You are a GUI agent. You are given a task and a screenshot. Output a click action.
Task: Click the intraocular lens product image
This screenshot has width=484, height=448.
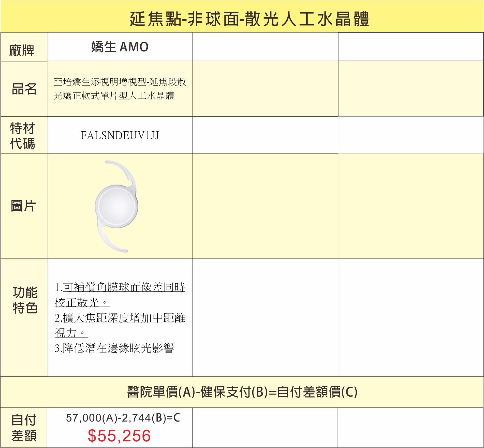[117, 206]
